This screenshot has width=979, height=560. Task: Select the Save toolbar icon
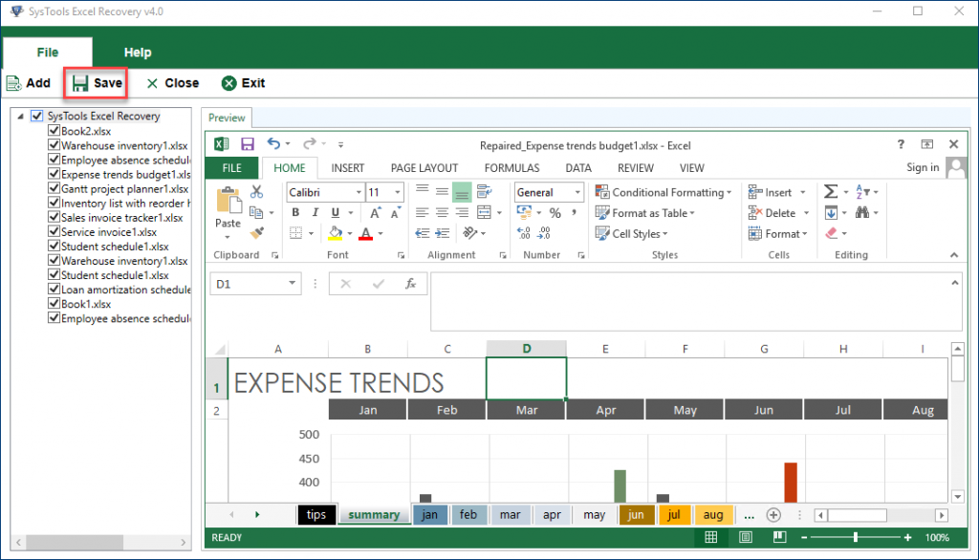95,83
